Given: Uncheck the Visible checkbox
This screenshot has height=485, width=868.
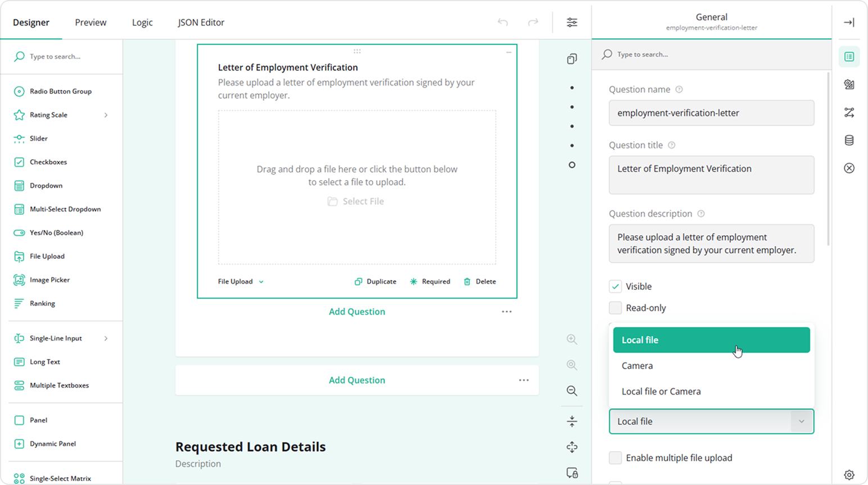Looking at the screenshot, I should [x=616, y=286].
